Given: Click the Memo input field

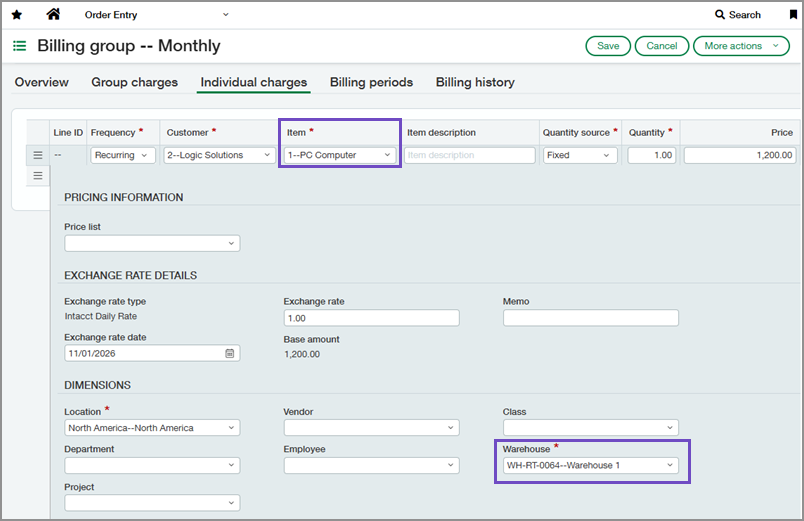Looking at the screenshot, I should [591, 318].
